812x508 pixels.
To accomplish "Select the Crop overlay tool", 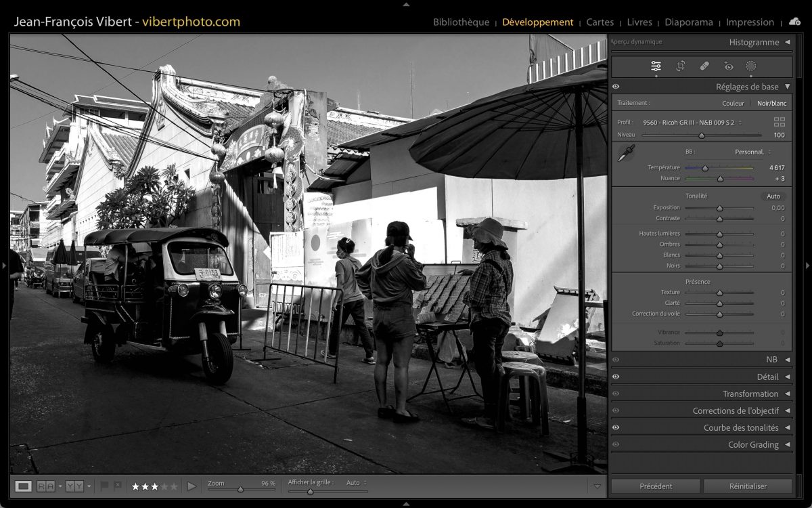I will (681, 66).
